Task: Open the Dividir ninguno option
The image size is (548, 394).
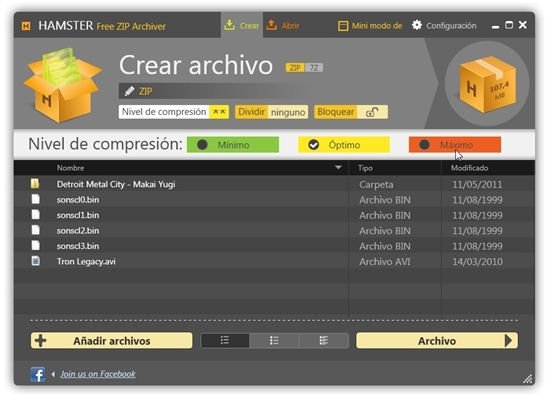Action: (272, 112)
